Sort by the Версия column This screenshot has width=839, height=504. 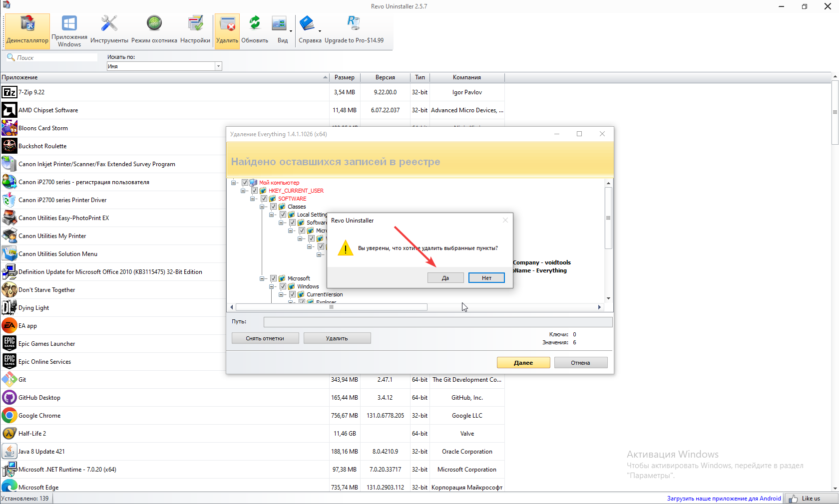click(x=385, y=77)
